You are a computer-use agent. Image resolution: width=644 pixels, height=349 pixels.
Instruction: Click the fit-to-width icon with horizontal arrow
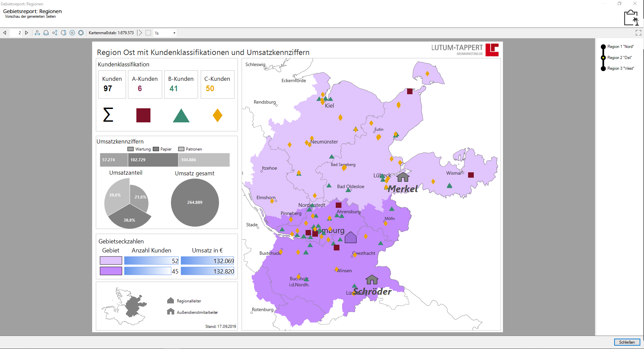tap(37, 33)
